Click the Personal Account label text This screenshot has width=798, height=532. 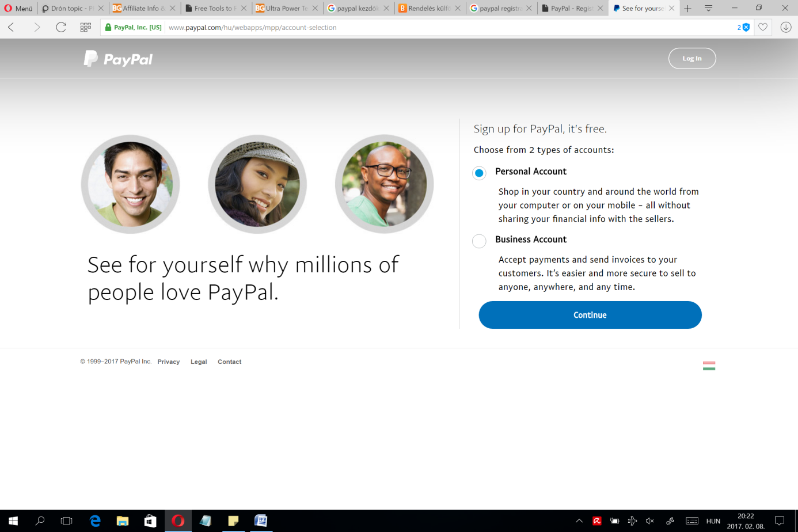(531, 172)
